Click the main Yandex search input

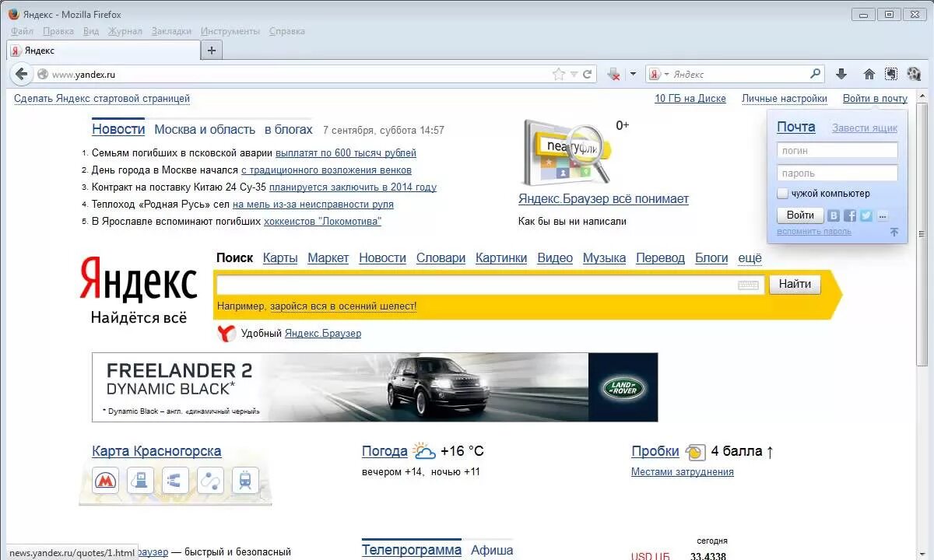coord(490,285)
